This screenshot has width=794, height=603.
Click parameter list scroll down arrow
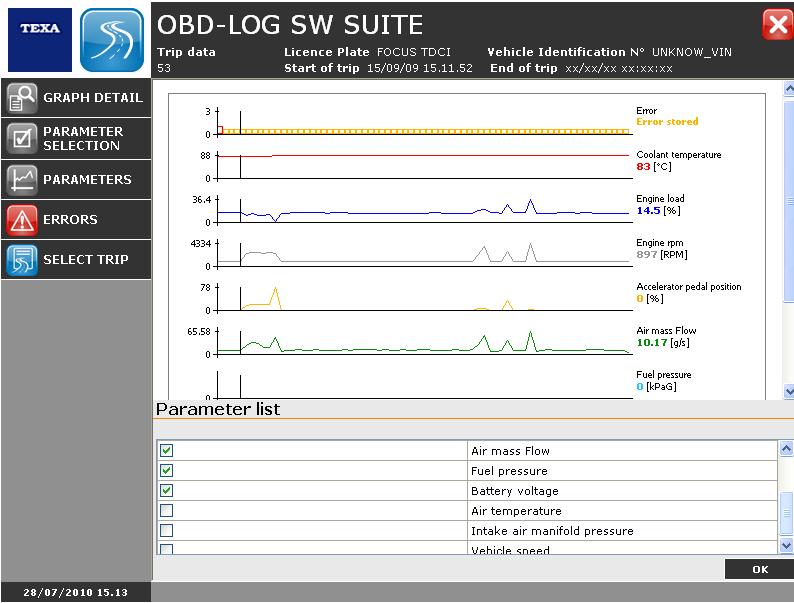786,545
